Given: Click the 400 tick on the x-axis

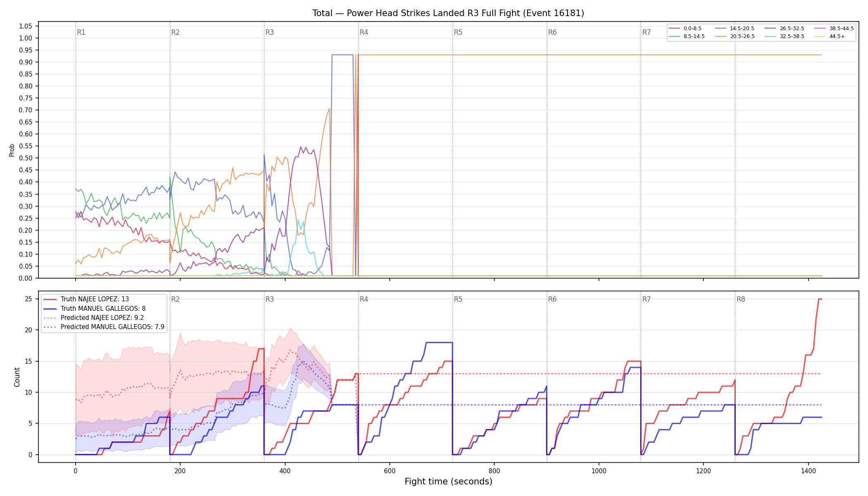Looking at the screenshot, I should point(285,471).
